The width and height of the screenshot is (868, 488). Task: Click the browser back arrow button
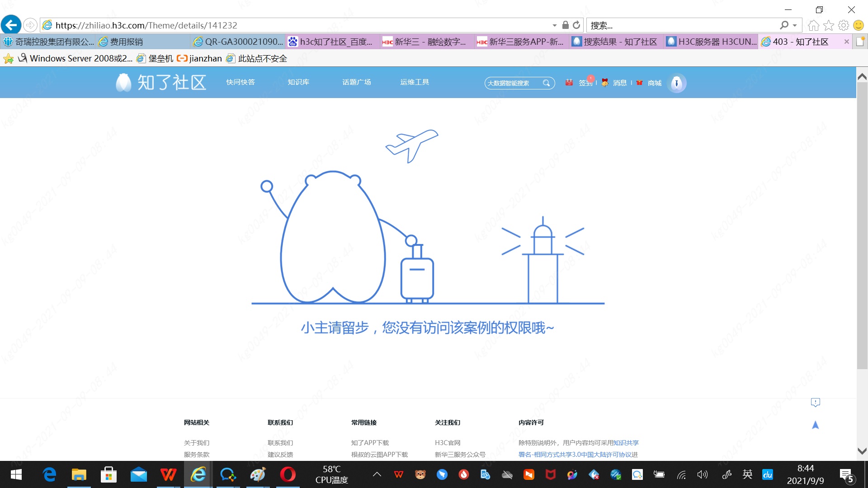tap(11, 25)
